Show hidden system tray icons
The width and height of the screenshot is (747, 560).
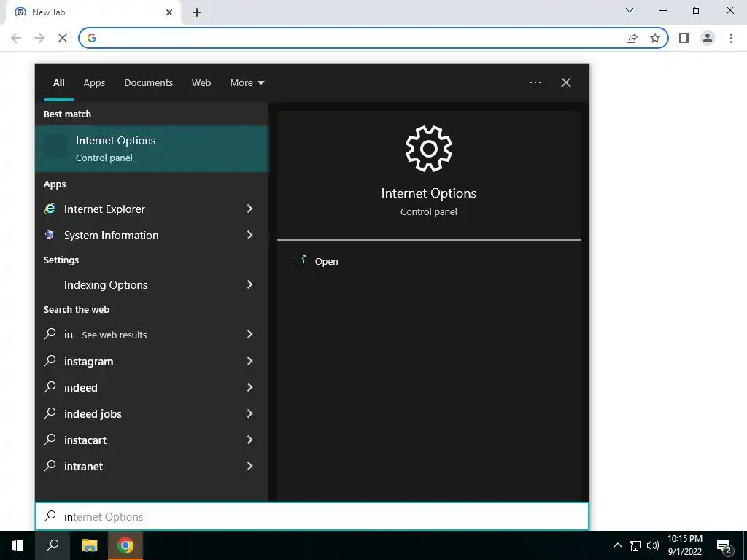pos(617,545)
